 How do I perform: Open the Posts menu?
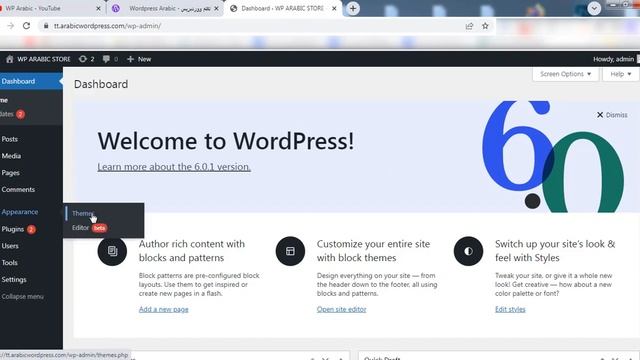pos(30,139)
